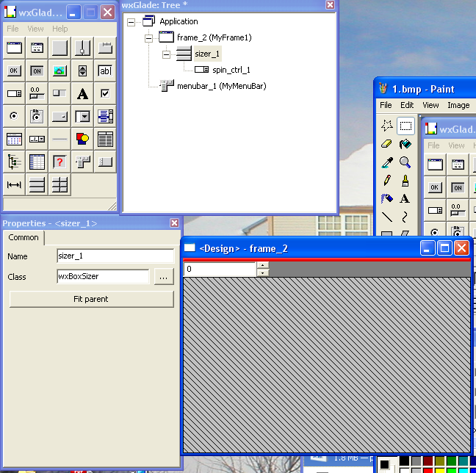The image size is (476, 473).
Task: Collapse the Application node in the tree
Action: [x=131, y=21]
